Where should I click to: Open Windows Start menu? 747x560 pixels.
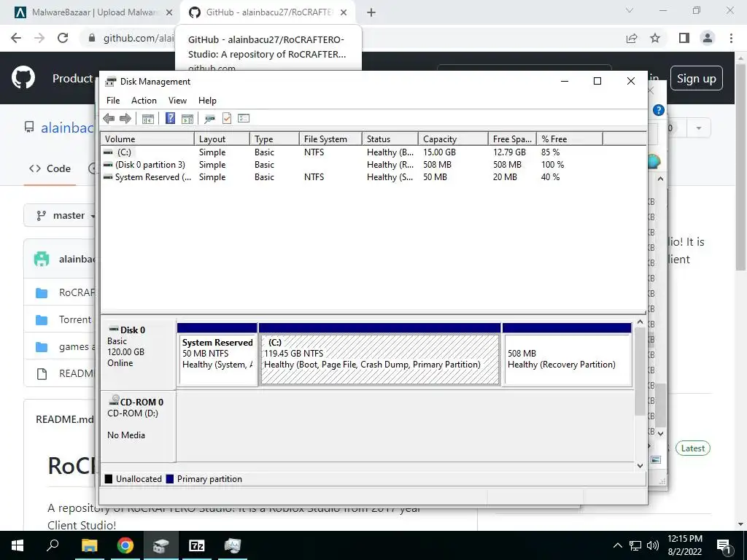click(x=18, y=545)
